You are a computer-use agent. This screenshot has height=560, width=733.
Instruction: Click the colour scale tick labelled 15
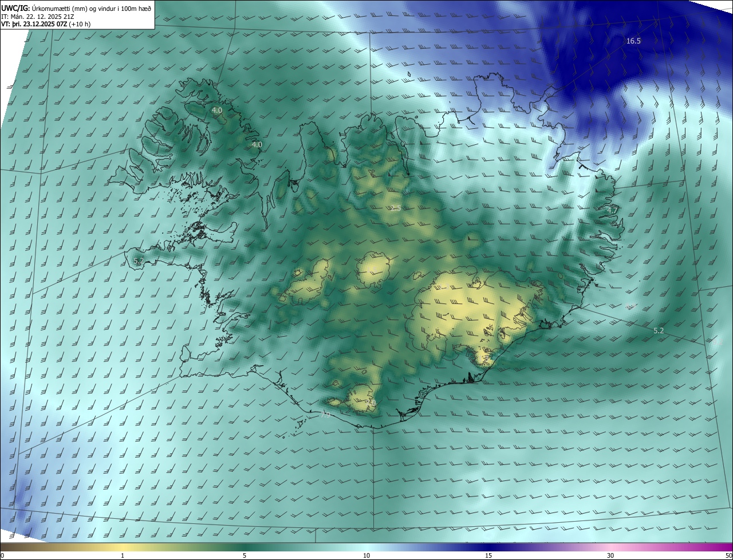[x=488, y=555]
